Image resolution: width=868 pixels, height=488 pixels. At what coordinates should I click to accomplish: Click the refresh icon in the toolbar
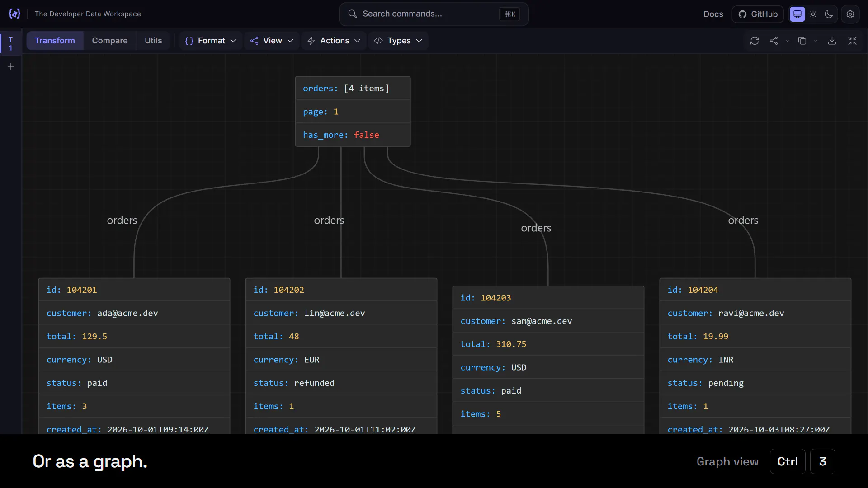pos(755,41)
